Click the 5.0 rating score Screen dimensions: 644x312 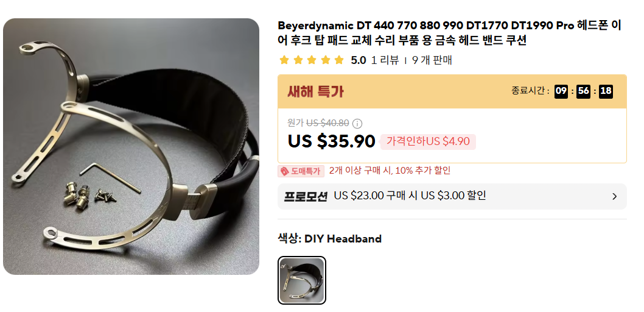pyautogui.click(x=358, y=60)
